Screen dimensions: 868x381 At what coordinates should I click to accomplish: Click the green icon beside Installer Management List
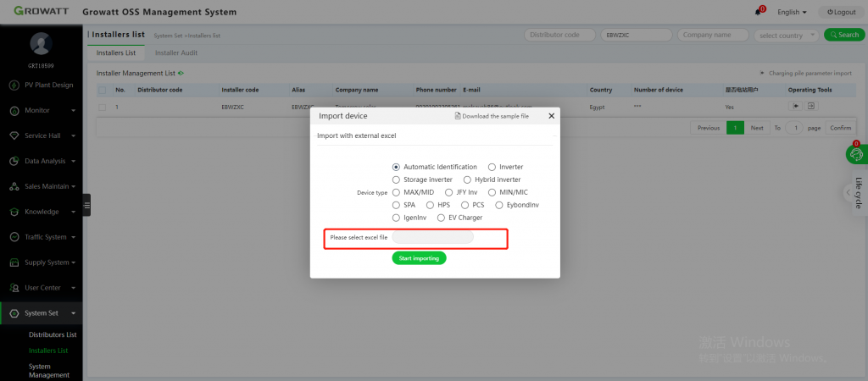pyautogui.click(x=181, y=74)
